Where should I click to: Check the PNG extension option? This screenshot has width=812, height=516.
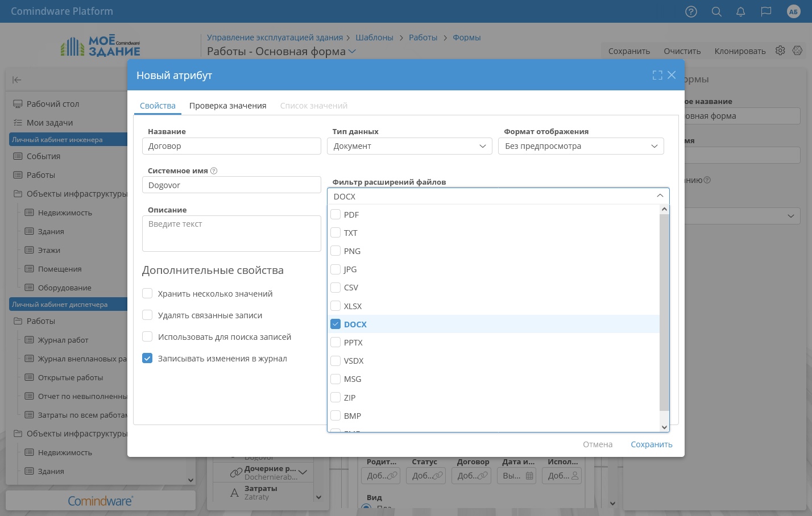point(335,251)
